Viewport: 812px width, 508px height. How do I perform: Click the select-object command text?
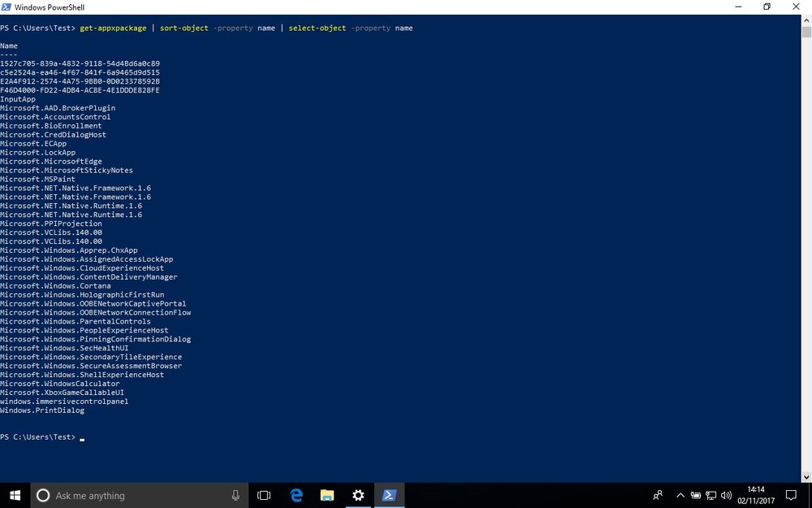coord(317,28)
